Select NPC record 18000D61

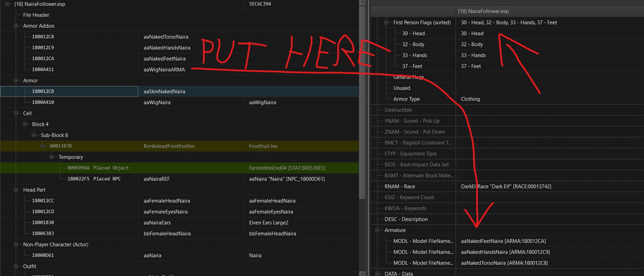coord(43,256)
